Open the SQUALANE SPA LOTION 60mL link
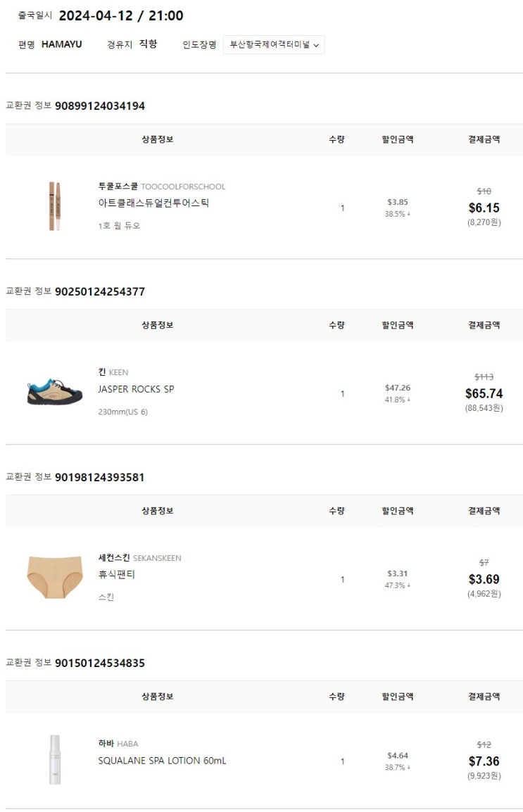 point(162,761)
